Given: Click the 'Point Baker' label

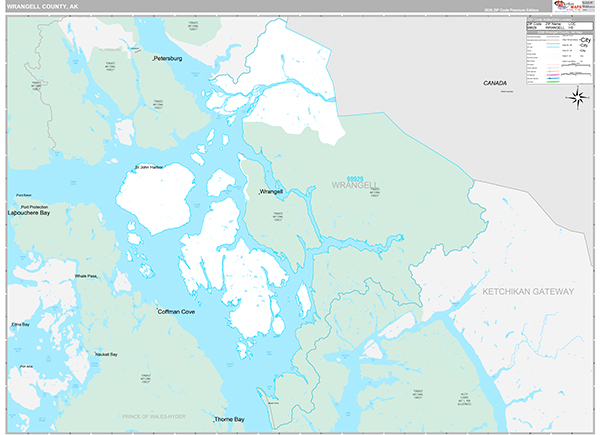Looking at the screenshot, I should click(24, 195).
